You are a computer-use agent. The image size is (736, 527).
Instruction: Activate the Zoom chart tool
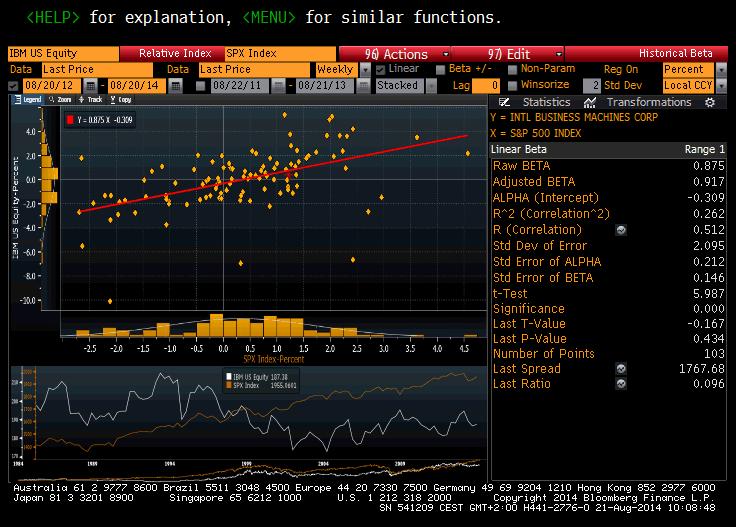(x=60, y=99)
